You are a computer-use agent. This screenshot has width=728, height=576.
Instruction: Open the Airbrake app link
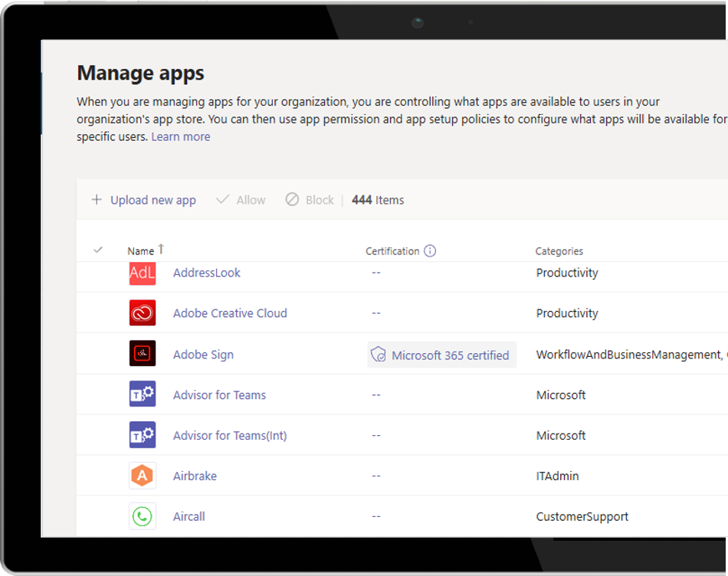point(195,476)
